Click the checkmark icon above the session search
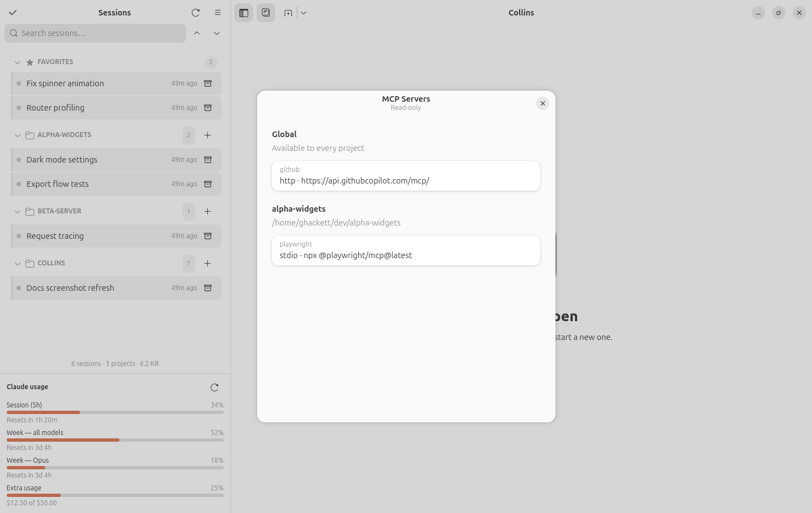 (13, 13)
